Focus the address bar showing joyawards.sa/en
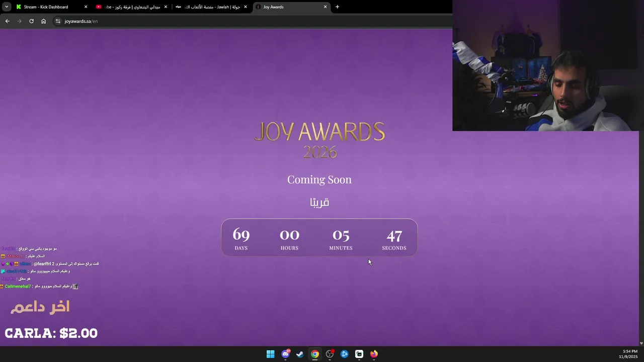Screen dimensions: 644x362 coord(252,21)
